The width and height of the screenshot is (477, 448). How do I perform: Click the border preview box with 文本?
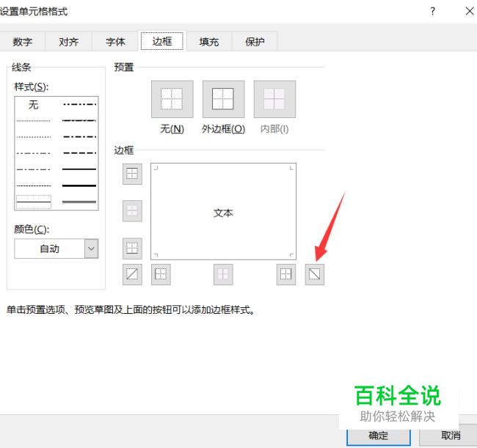coord(223,212)
